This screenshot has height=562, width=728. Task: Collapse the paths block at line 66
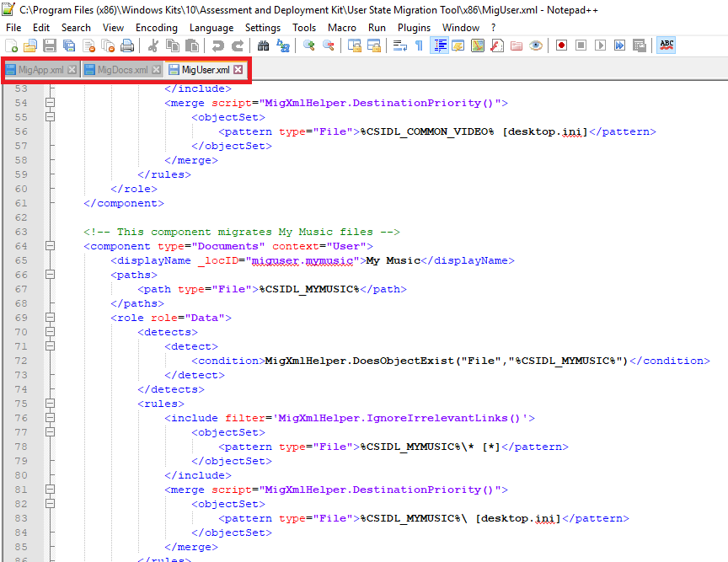(x=51, y=275)
